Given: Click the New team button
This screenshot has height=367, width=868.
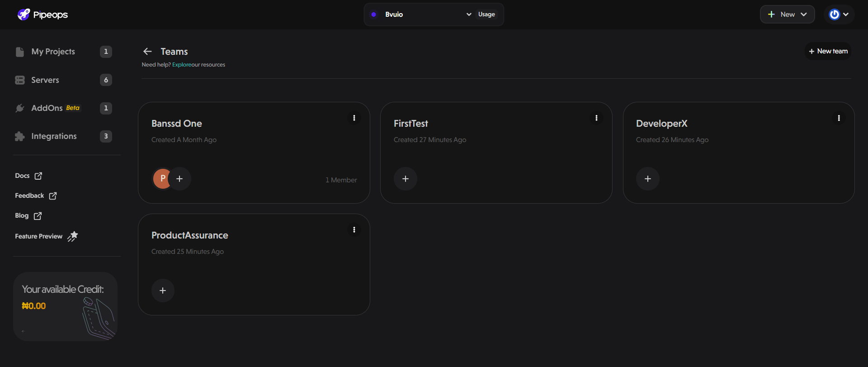Looking at the screenshot, I should point(828,52).
